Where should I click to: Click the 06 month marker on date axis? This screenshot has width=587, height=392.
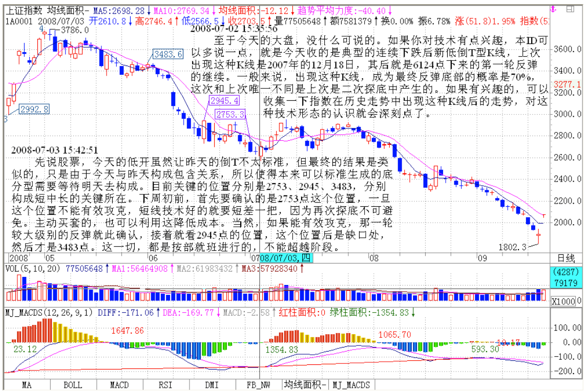tap(153, 258)
